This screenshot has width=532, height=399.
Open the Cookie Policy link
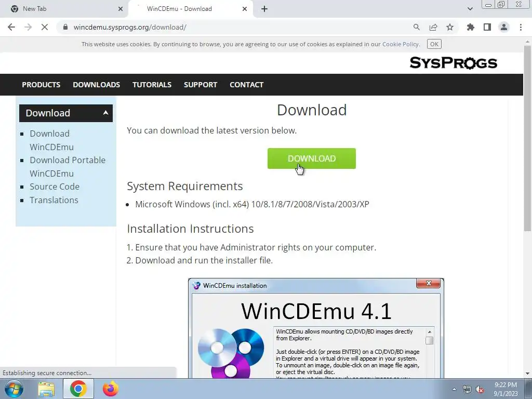[x=401, y=44]
